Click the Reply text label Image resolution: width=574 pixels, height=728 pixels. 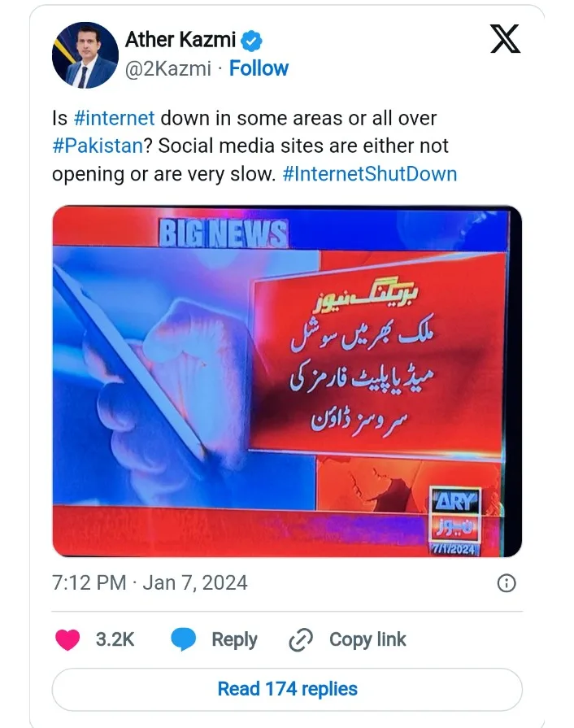[x=234, y=640]
